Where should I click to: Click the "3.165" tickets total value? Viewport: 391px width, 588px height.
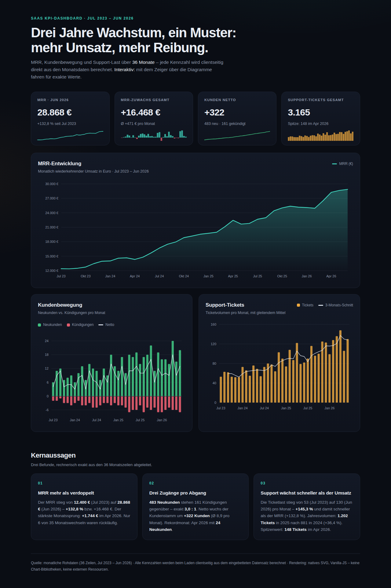coord(299,113)
